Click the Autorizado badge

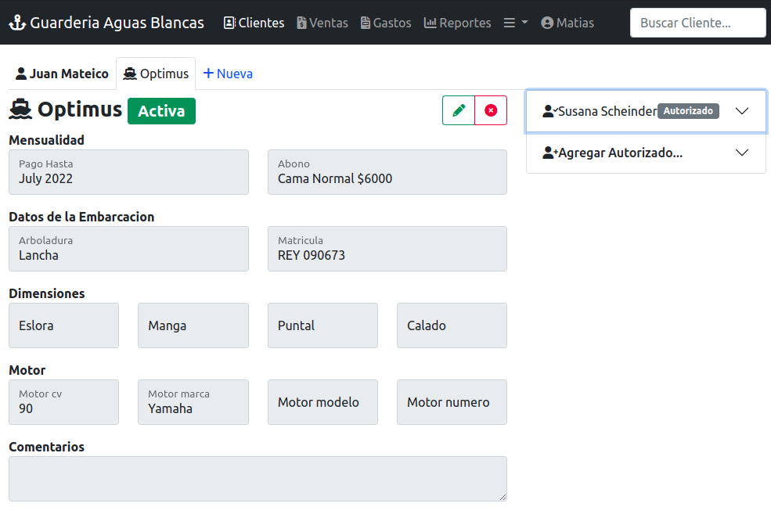[688, 111]
